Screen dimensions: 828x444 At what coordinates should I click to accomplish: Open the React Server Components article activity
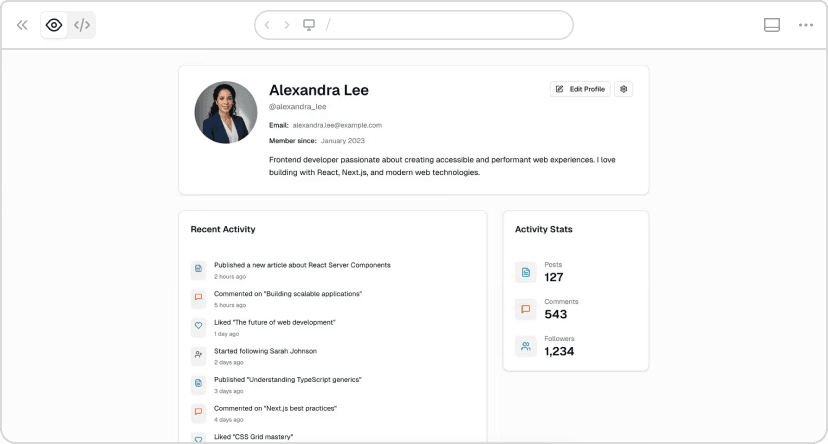click(302, 265)
